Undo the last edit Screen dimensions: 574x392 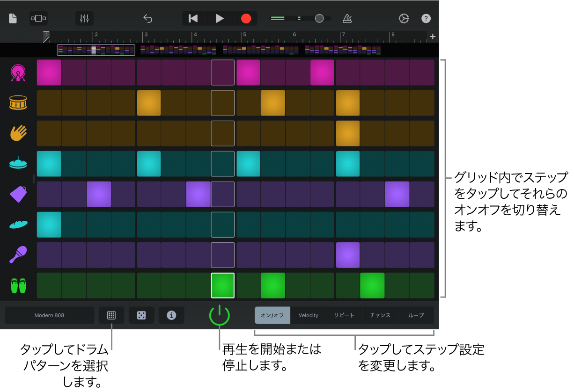click(x=147, y=18)
